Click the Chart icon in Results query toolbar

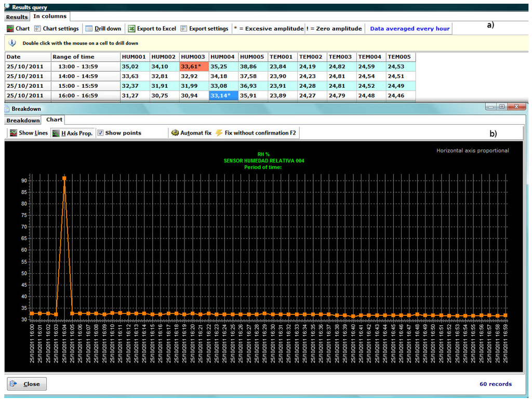tap(10, 29)
